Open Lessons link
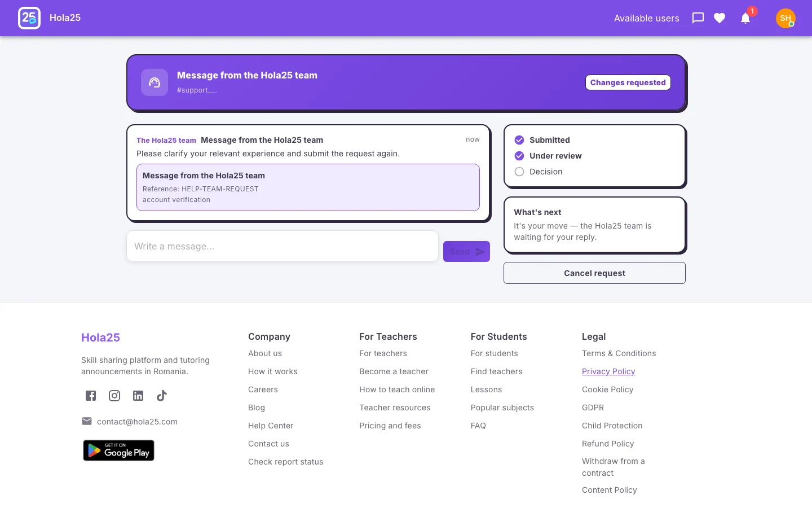 (x=486, y=389)
